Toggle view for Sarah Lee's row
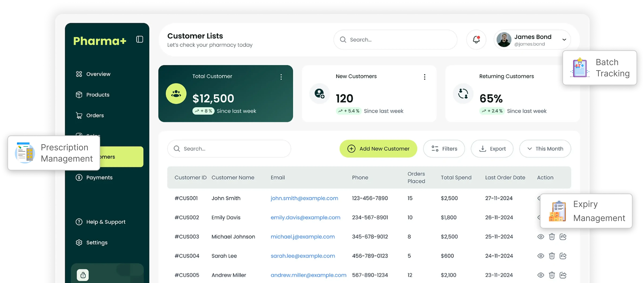 (x=541, y=256)
